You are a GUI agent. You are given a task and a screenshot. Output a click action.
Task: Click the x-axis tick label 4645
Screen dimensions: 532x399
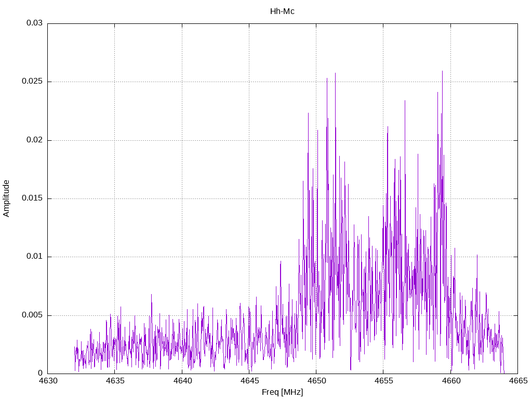coord(249,381)
